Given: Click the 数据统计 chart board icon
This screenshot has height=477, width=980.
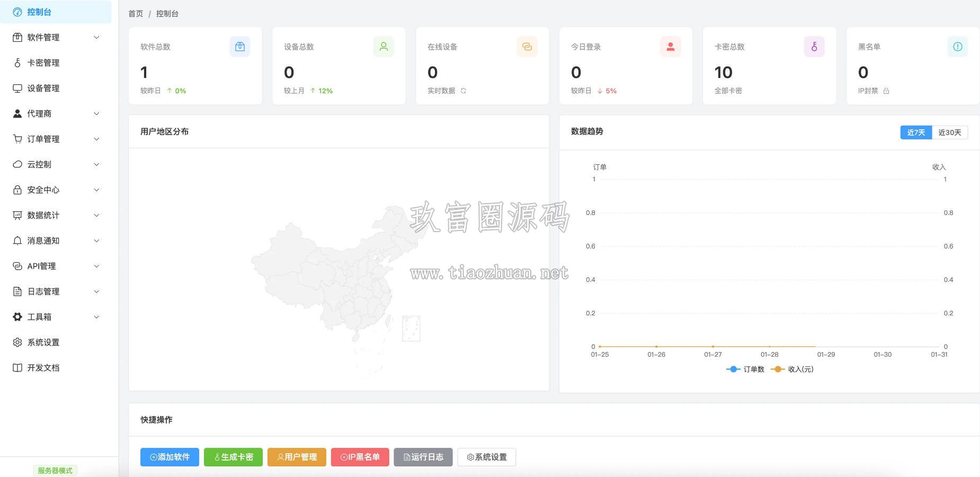Looking at the screenshot, I should [x=17, y=215].
